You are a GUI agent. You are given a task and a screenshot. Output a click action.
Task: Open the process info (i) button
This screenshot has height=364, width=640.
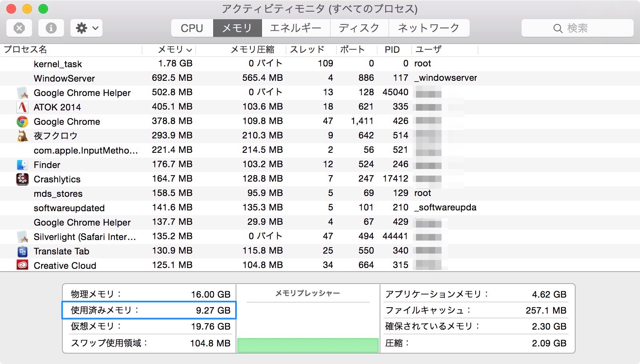click(x=51, y=28)
